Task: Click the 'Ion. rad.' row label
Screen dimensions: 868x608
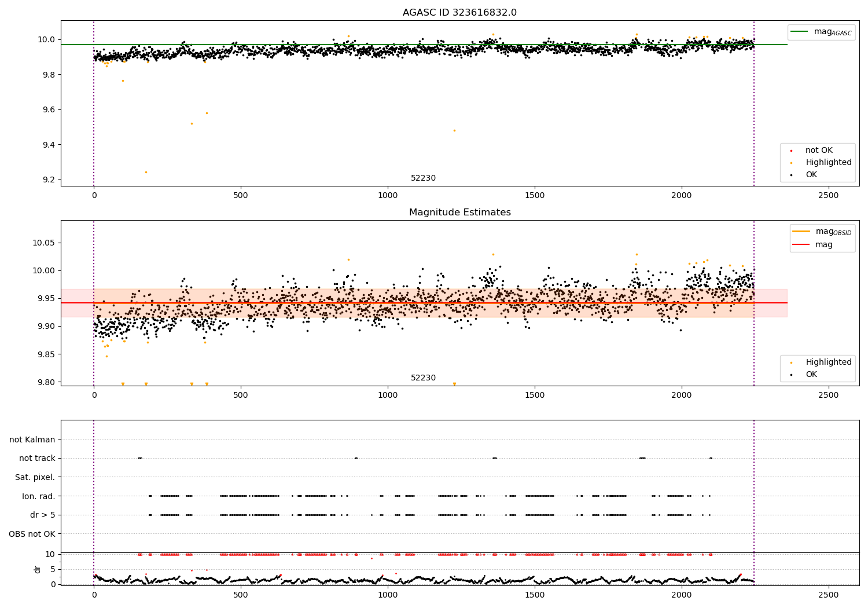Action: click(x=39, y=496)
